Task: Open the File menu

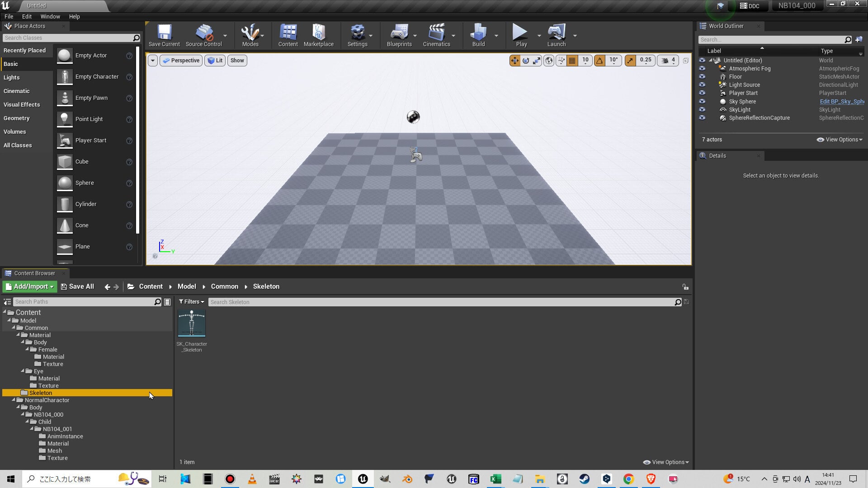Action: pos(9,17)
